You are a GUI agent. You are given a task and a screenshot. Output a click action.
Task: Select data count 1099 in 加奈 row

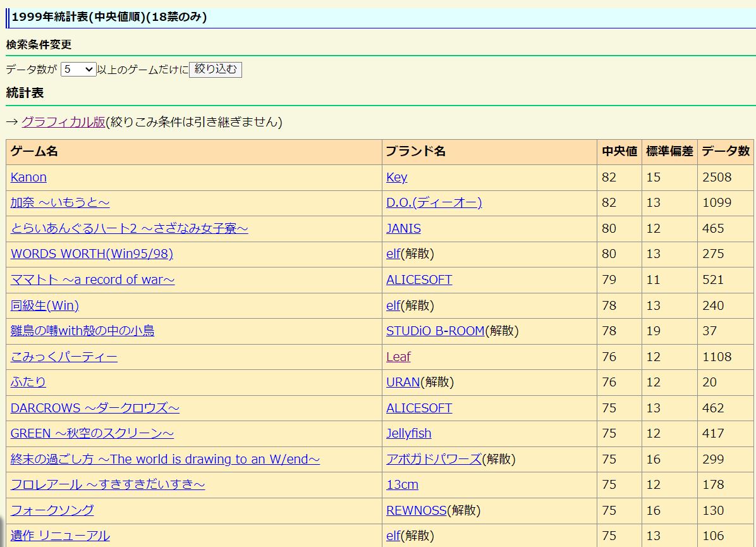[x=717, y=202]
